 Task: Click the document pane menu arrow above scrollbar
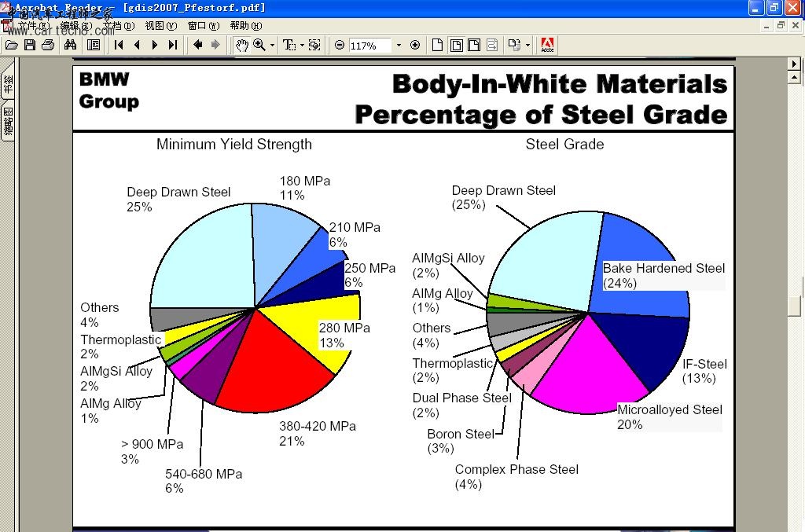click(x=794, y=64)
